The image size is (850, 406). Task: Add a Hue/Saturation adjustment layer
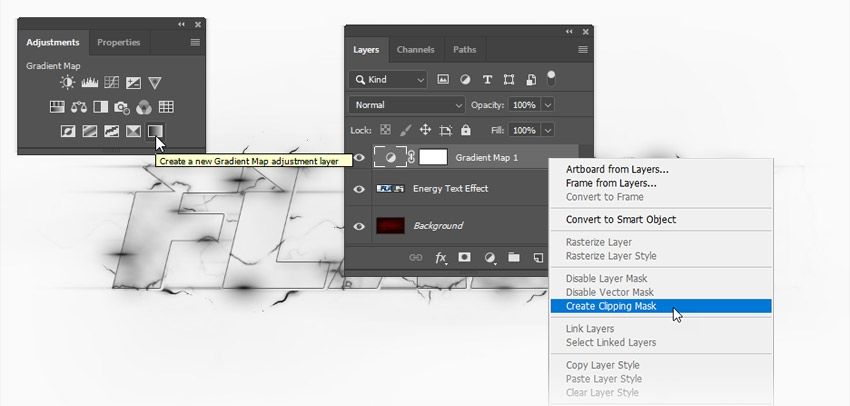57,107
